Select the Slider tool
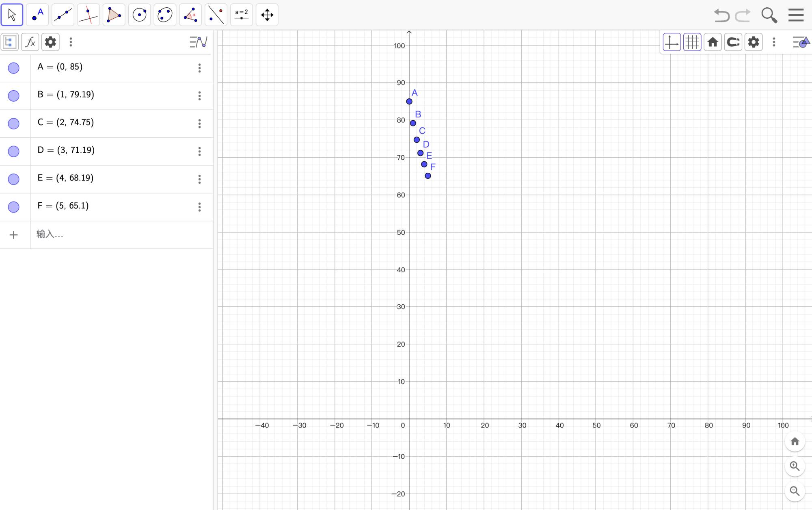This screenshot has height=510, width=812. coord(242,15)
